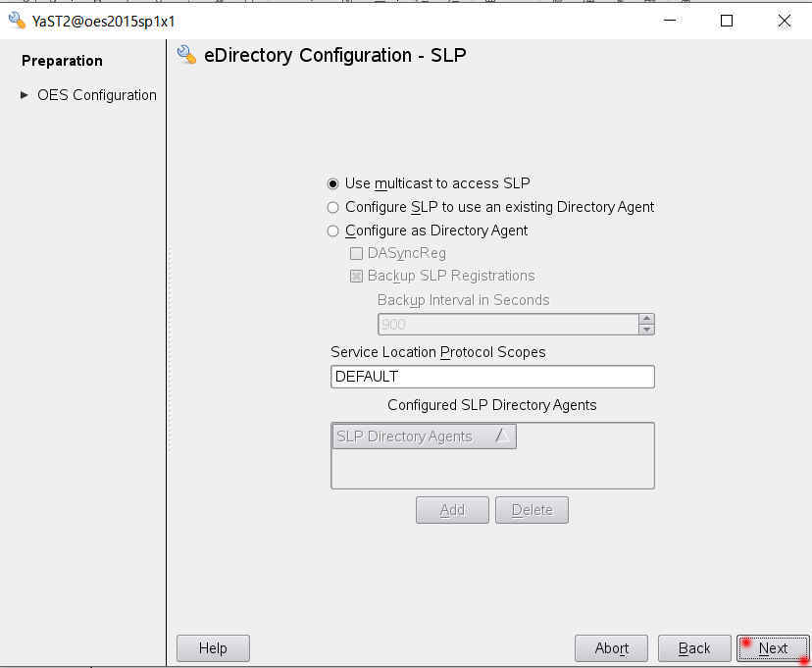Click Abort to cancel configuration
The width and height of the screenshot is (812, 668).
click(x=611, y=648)
